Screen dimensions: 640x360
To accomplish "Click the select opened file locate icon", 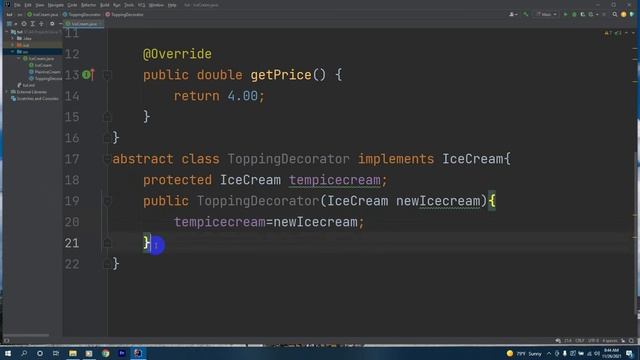I will pyautogui.click(x=24, y=24).
